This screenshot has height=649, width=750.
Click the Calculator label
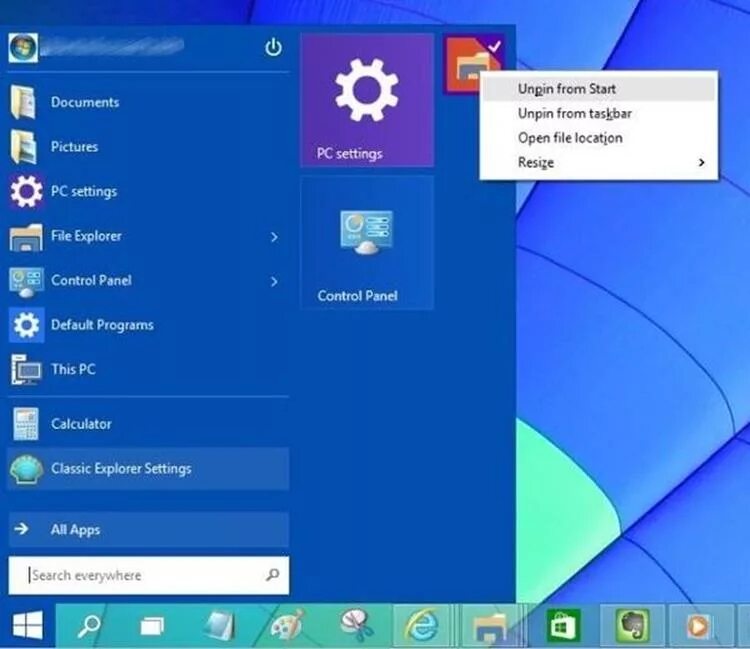[81, 424]
